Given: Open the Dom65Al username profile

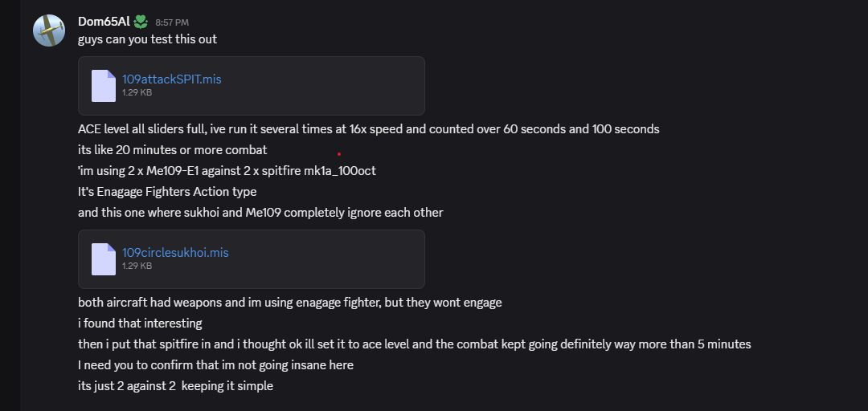Looking at the screenshot, I should point(104,22).
